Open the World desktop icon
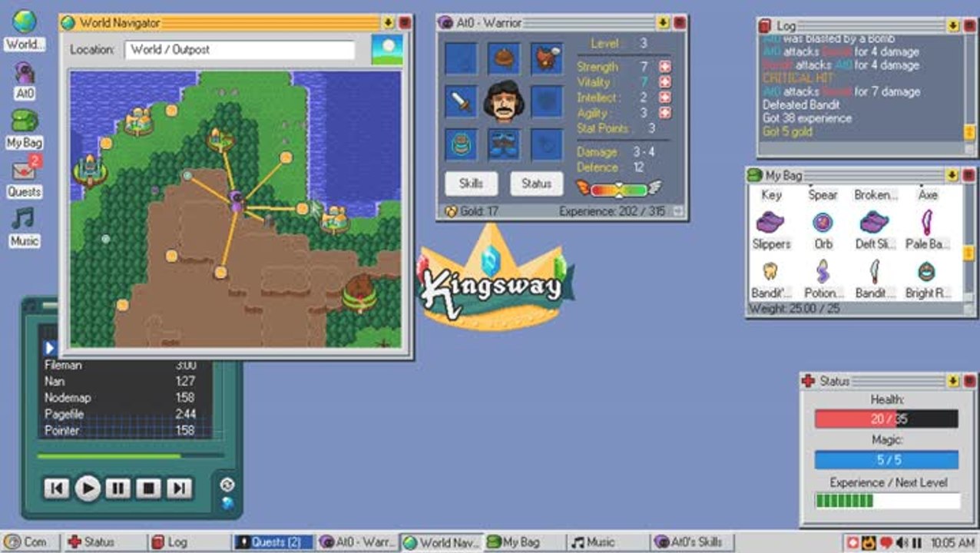 coord(25,30)
